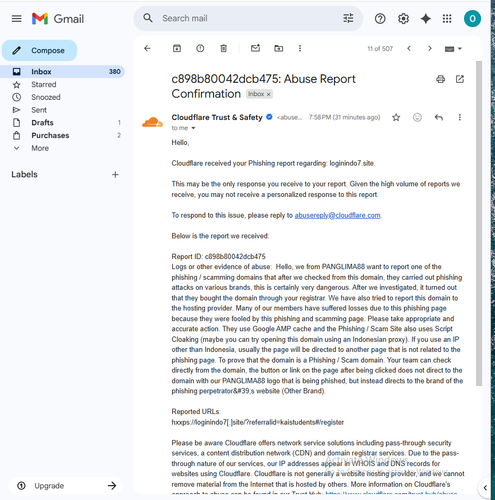The image size is (495, 500).
Task: Open the toolbar more options menu
Action: point(300,49)
